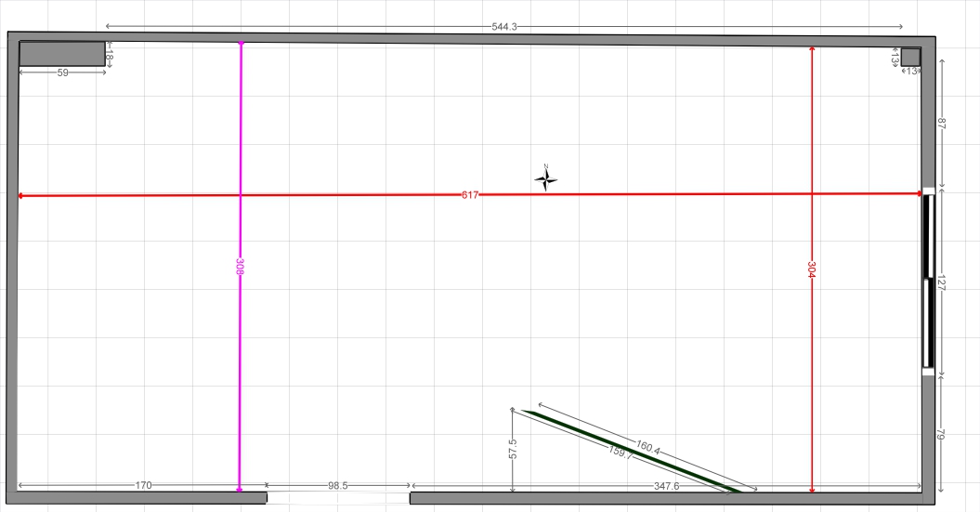
Task: Select the upper window panel on right wall
Action: pos(929,236)
